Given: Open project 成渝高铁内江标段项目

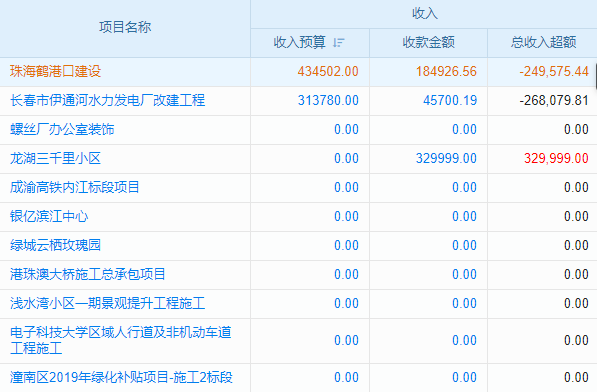Looking at the screenshot, I should [x=75, y=187].
